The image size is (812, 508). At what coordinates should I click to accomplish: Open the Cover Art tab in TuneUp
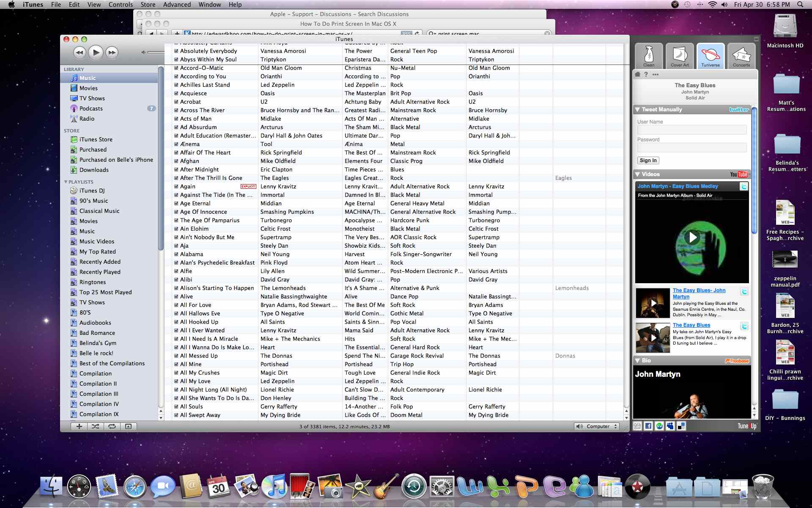(680, 55)
